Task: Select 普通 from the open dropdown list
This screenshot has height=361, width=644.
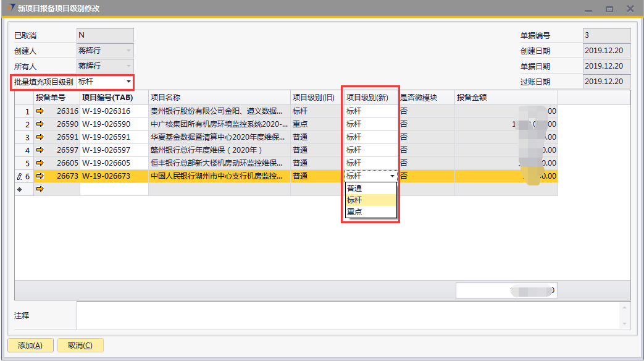Action: (354, 189)
